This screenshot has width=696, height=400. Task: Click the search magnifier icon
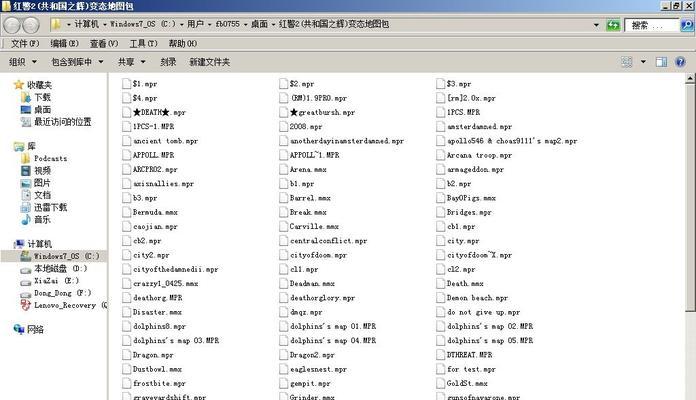coord(687,25)
